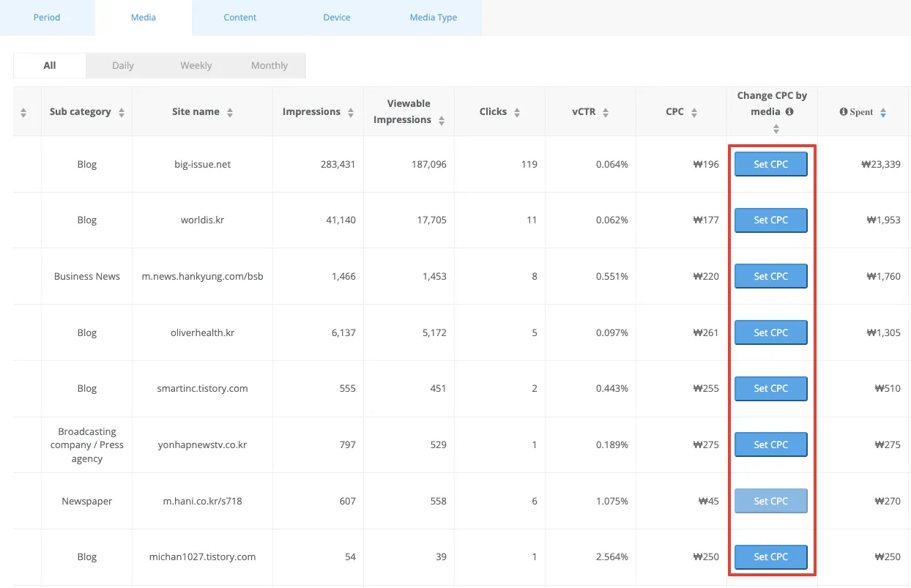The height and width of the screenshot is (588, 911).
Task: Select the Daily view filter
Action: click(123, 65)
